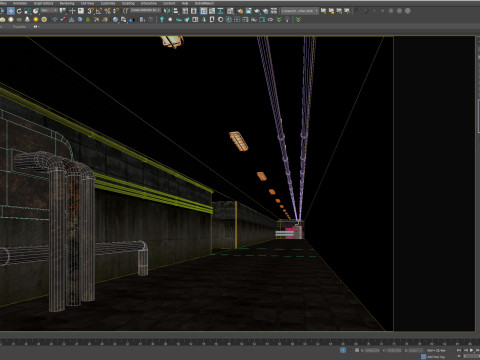The width and height of the screenshot is (480, 360).
Task: Click the Z coordinate input field
Action: (415, 351)
